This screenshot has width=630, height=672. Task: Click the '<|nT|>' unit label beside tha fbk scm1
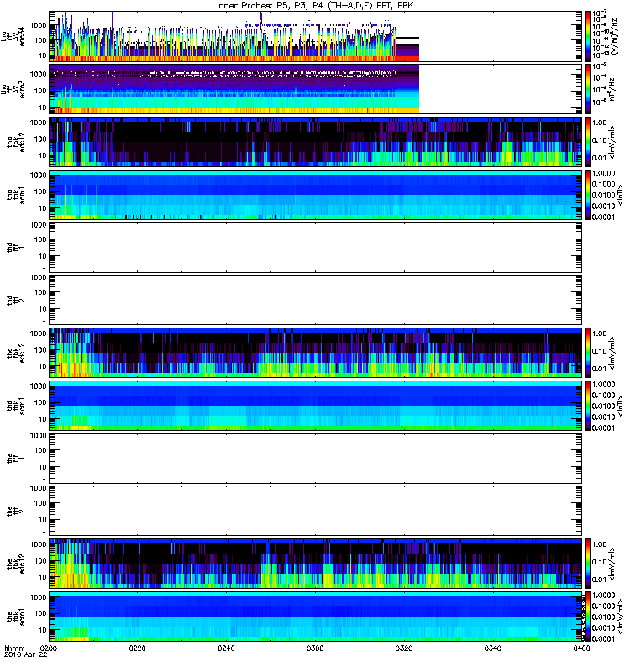pos(620,195)
